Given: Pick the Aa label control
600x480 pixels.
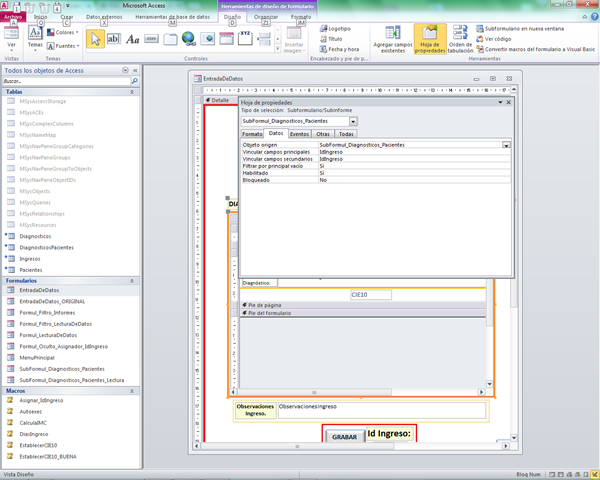Looking at the screenshot, I should [x=133, y=39].
